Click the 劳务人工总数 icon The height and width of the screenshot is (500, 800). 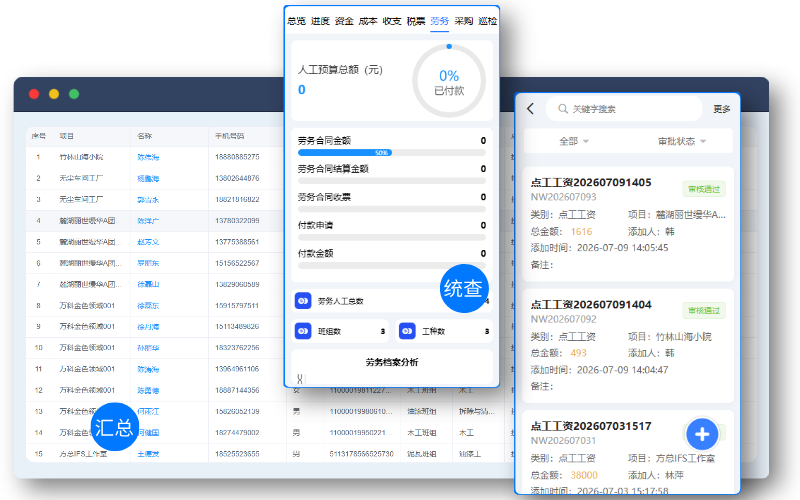tap(303, 301)
